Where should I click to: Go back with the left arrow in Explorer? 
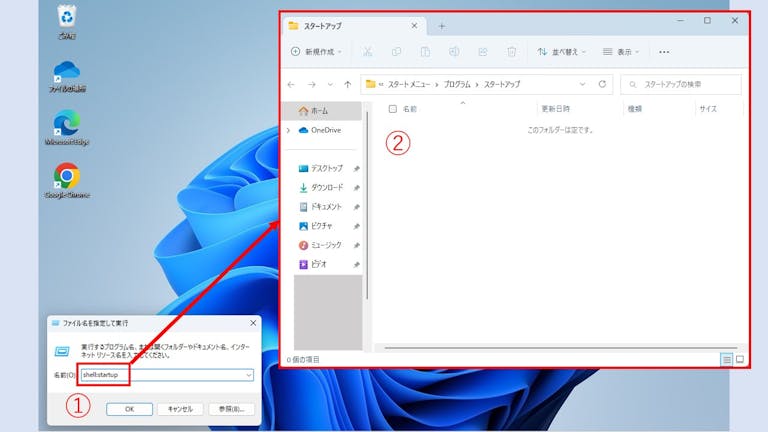click(x=291, y=85)
